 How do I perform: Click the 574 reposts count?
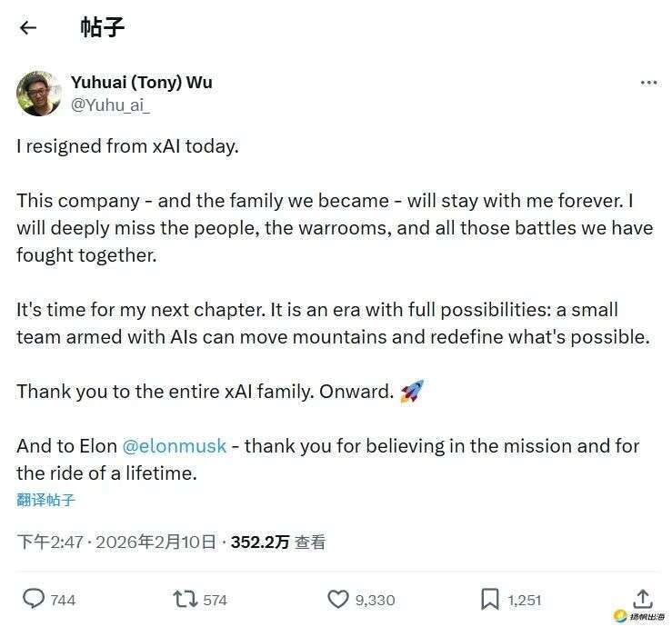[216, 600]
